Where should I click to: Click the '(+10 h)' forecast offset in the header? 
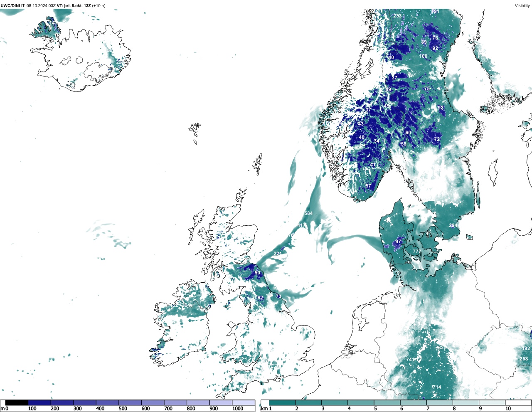[x=99, y=6]
